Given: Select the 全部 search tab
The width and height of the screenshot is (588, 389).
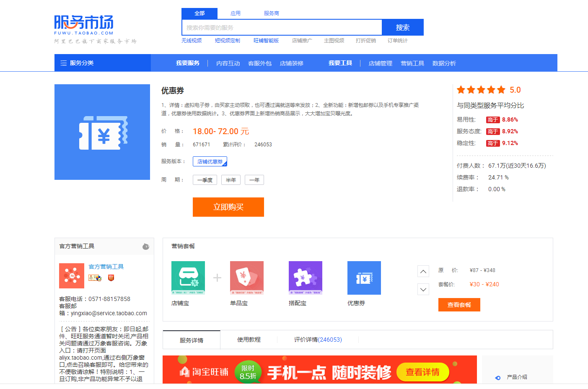Looking at the screenshot, I should pos(199,13).
